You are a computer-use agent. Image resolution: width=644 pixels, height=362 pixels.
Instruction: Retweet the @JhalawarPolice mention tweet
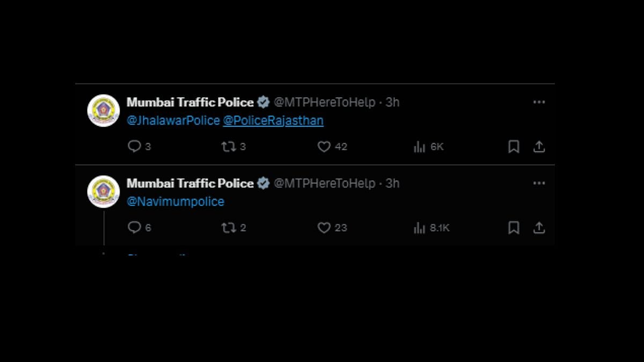(229, 146)
